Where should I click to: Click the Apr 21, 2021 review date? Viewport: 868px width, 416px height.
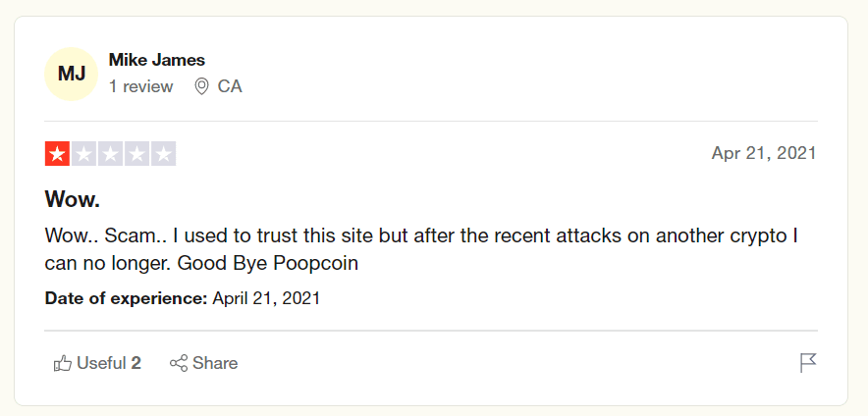(x=764, y=154)
